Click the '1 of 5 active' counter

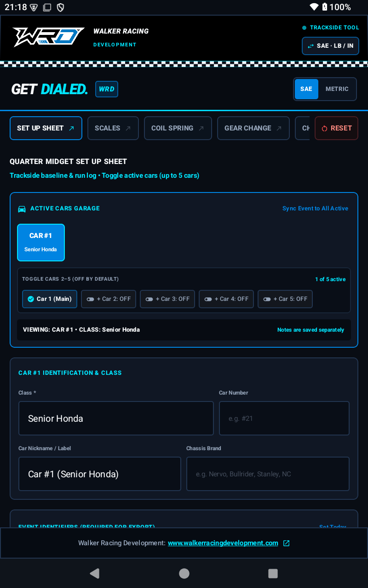(330, 279)
